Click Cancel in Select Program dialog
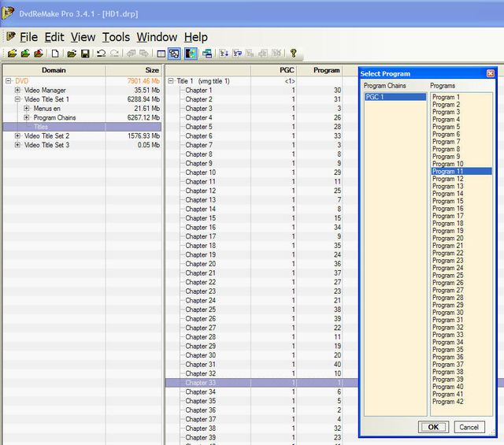This screenshot has height=445, width=504. point(469,427)
